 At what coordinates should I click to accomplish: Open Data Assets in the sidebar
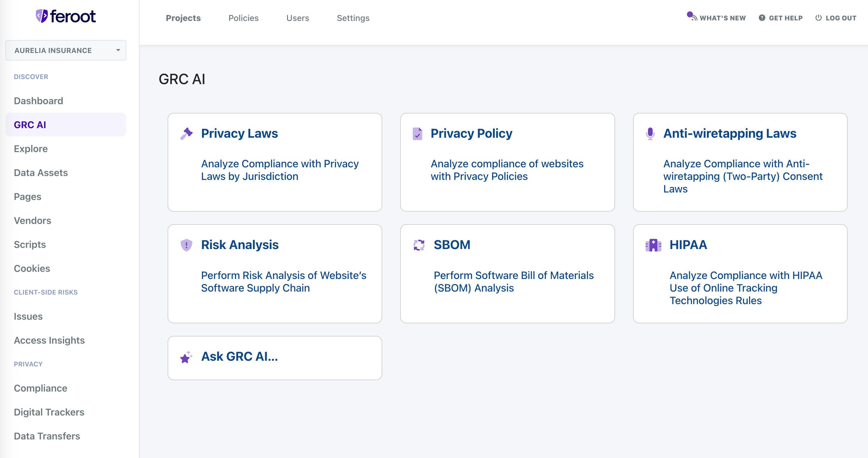pyautogui.click(x=41, y=172)
